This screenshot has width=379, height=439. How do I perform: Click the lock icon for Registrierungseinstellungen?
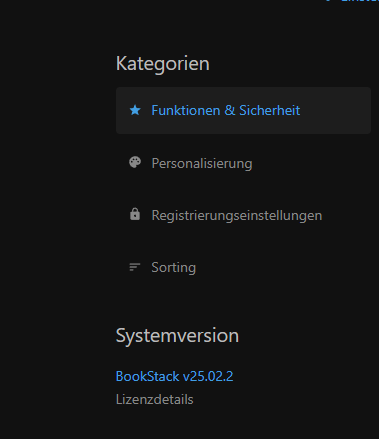(x=135, y=214)
